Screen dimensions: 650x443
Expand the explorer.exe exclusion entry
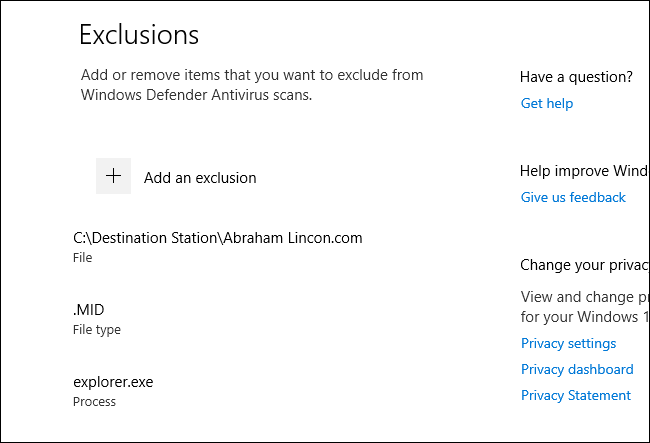pos(113,382)
